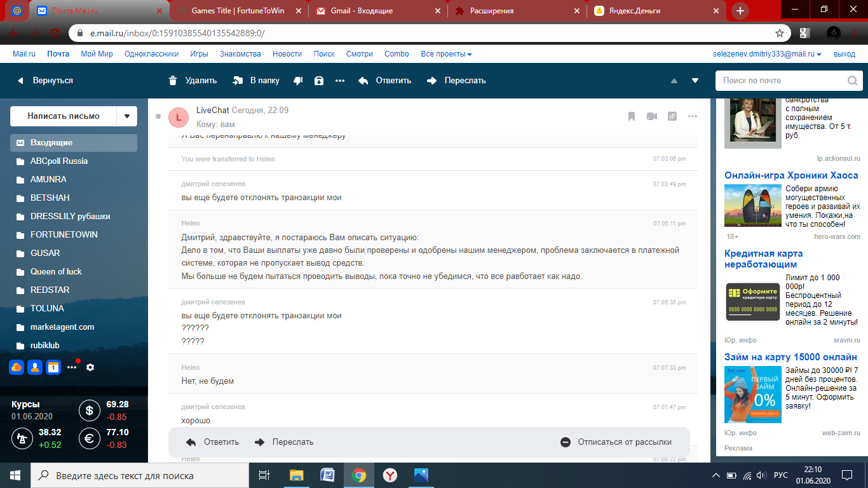Open File Explorer from taskbar
The height and width of the screenshot is (488, 868).
297,475
